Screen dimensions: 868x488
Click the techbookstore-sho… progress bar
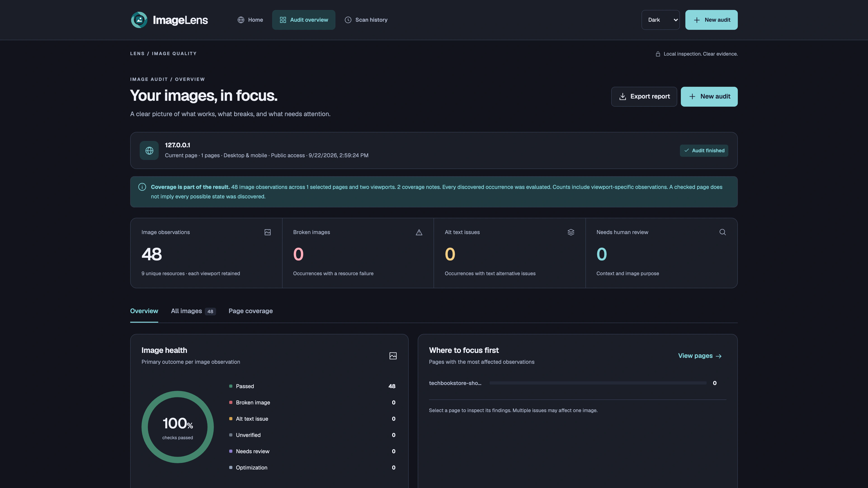tap(598, 383)
